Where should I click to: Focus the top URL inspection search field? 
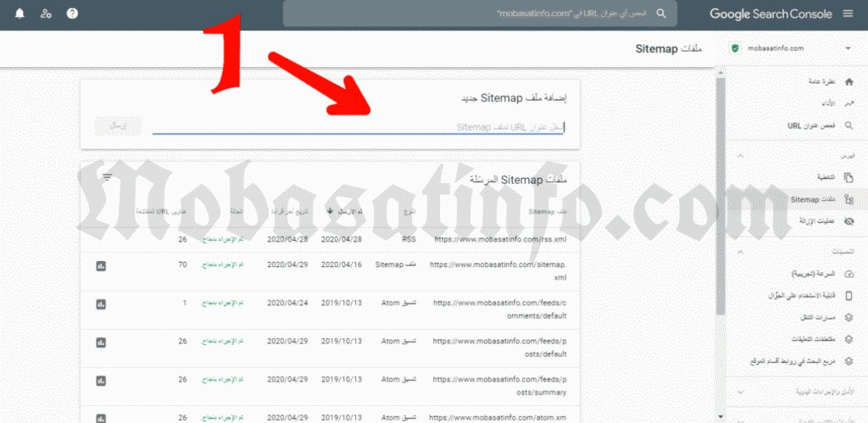(x=480, y=14)
